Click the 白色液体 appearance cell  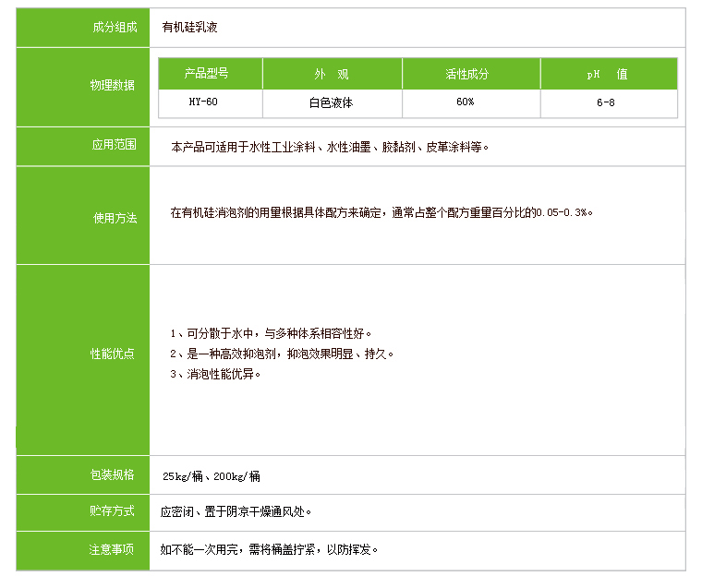point(331,102)
